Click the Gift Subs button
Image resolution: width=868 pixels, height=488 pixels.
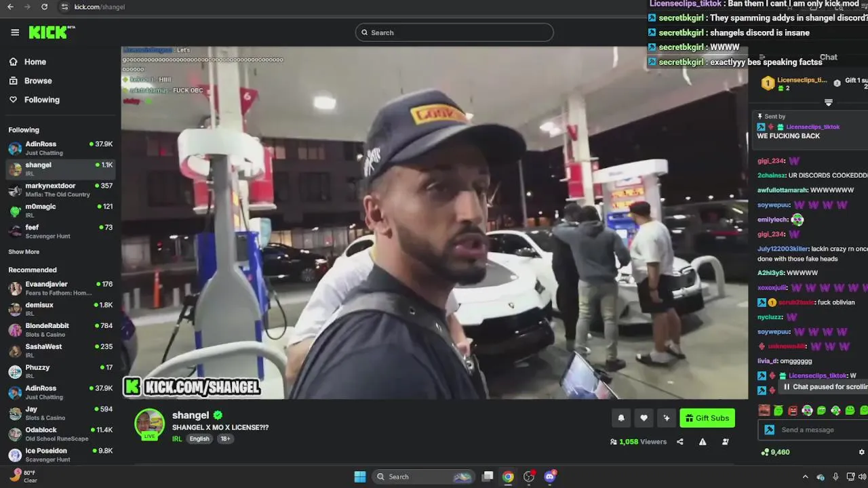[x=707, y=418]
